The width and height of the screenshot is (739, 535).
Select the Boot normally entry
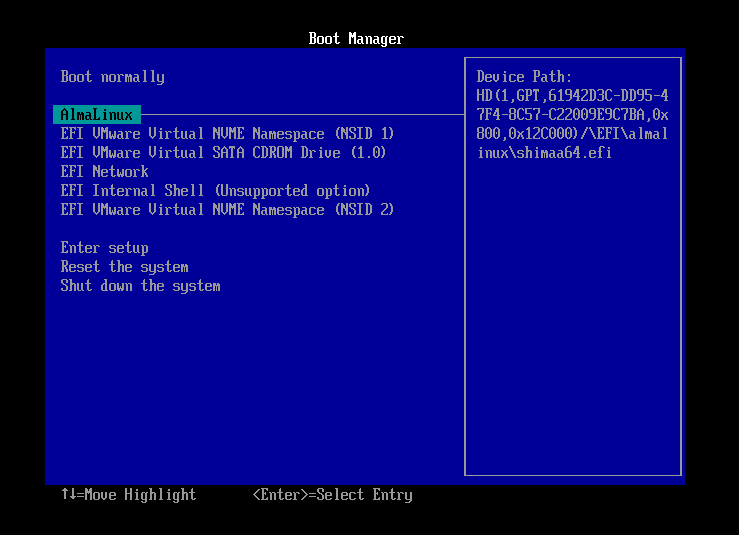coord(113,77)
